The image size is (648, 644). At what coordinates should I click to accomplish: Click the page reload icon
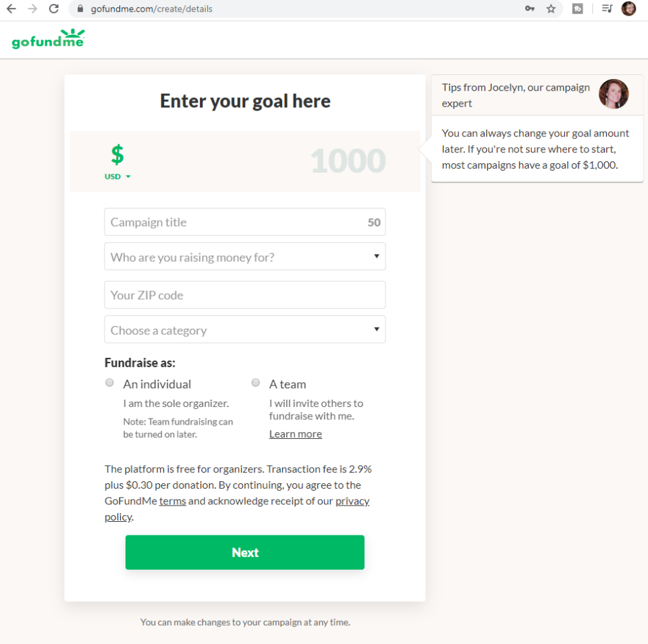(53, 9)
